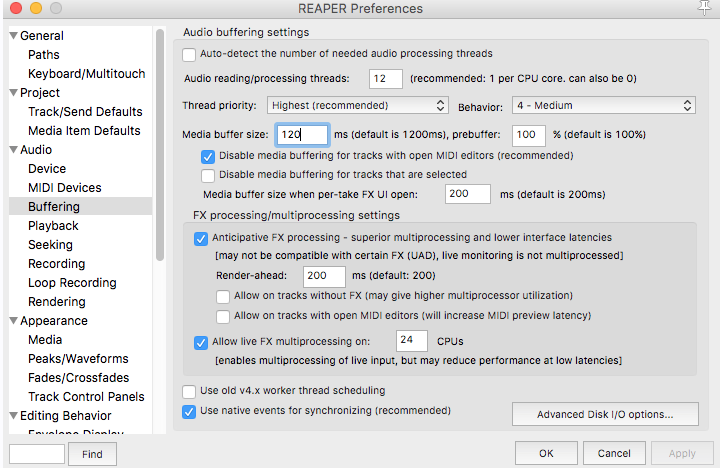Screen dimensions: 720x468
Task: Open the MIDI Devices preferences page
Action: coord(64,188)
